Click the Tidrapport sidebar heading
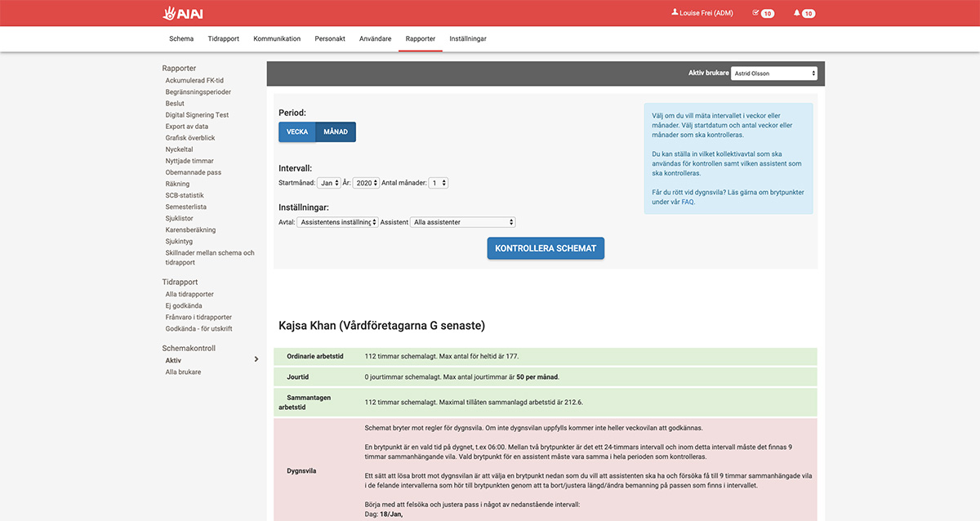The width and height of the screenshot is (980, 521). click(x=180, y=282)
